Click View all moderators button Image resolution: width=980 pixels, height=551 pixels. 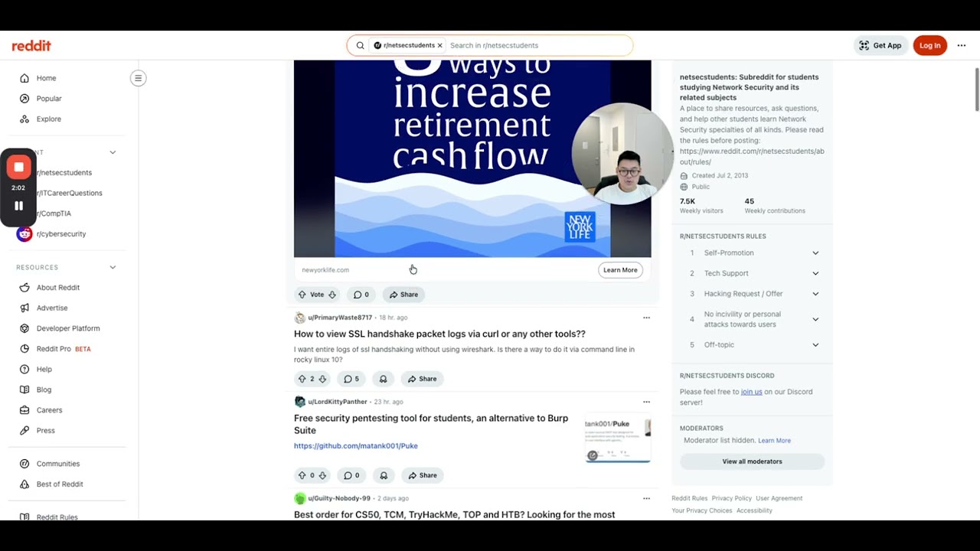point(752,461)
